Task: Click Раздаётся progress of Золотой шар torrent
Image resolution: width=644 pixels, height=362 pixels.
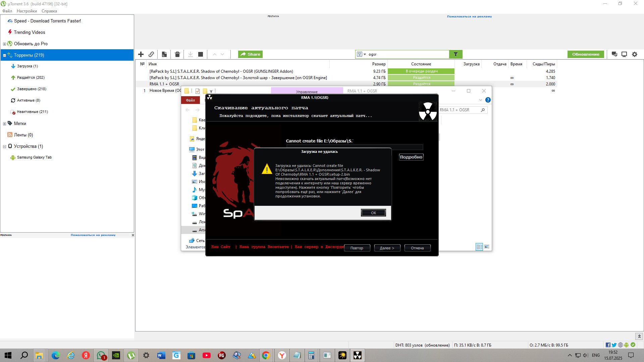Action: click(421, 77)
